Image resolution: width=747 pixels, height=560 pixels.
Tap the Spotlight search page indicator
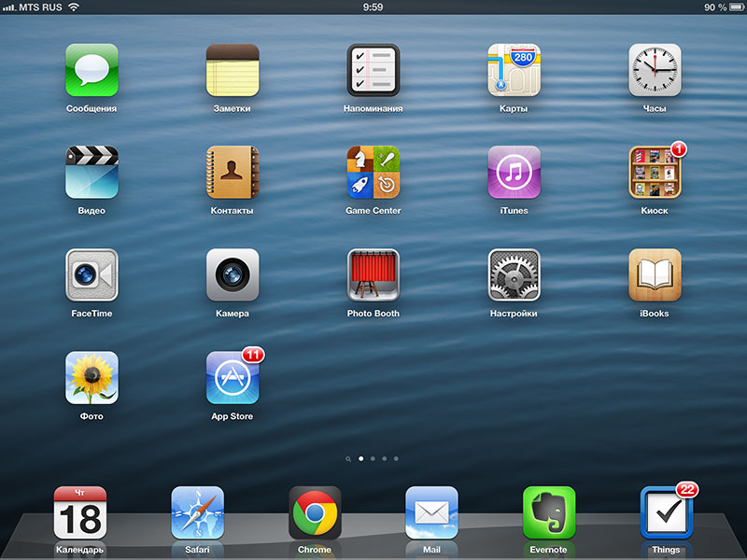(x=348, y=459)
